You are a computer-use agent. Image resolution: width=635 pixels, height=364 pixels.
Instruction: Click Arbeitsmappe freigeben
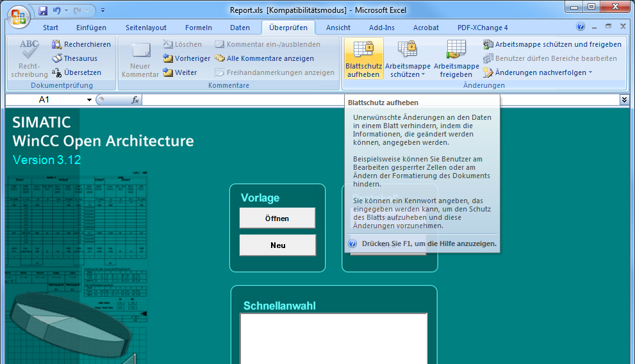(456, 59)
